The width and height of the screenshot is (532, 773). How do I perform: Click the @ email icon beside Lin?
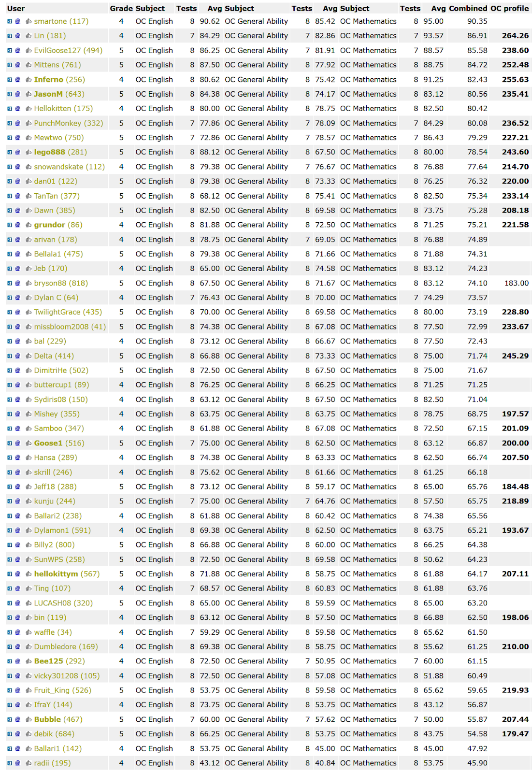pos(17,36)
